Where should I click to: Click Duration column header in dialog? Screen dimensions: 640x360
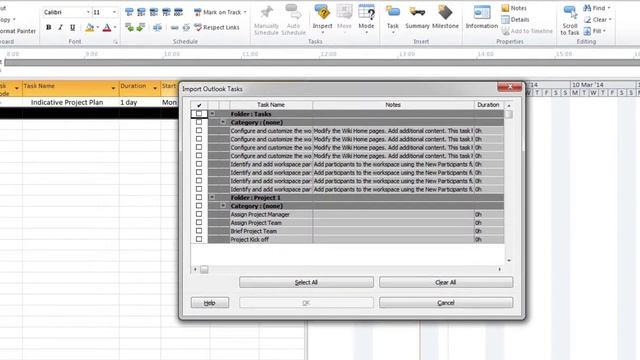point(489,105)
